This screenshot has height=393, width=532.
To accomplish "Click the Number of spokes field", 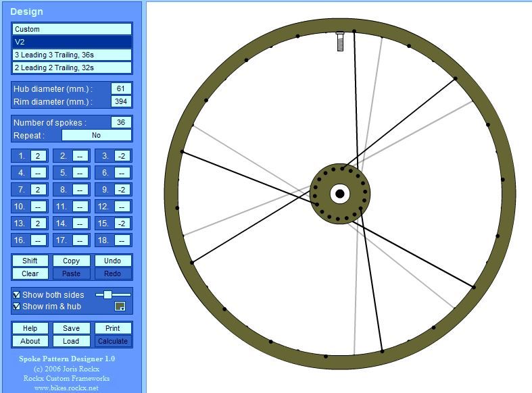I will pyautogui.click(x=122, y=122).
